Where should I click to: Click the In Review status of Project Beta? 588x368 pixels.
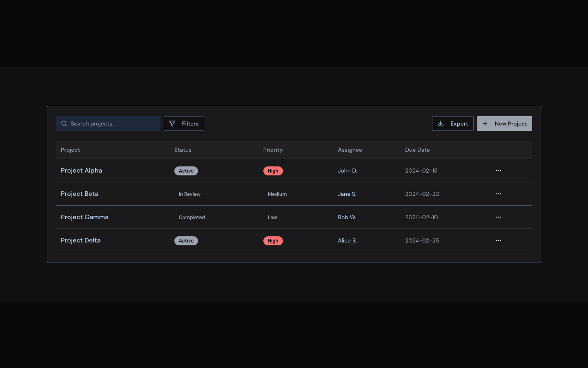click(189, 194)
